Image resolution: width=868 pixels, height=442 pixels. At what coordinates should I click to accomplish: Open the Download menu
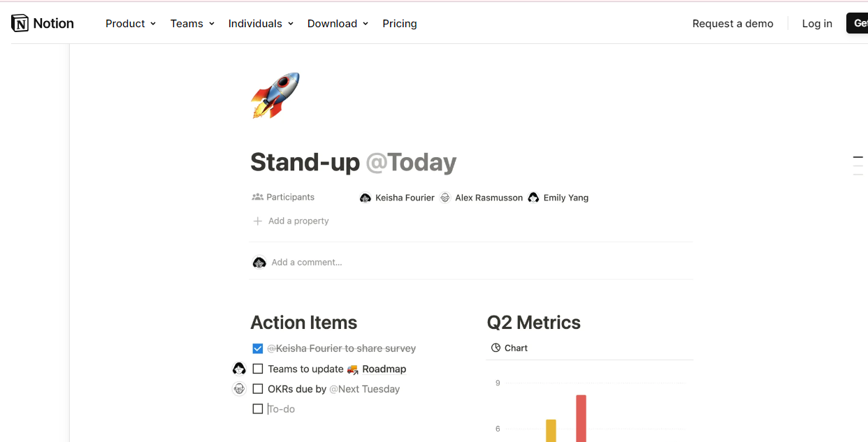338,23
